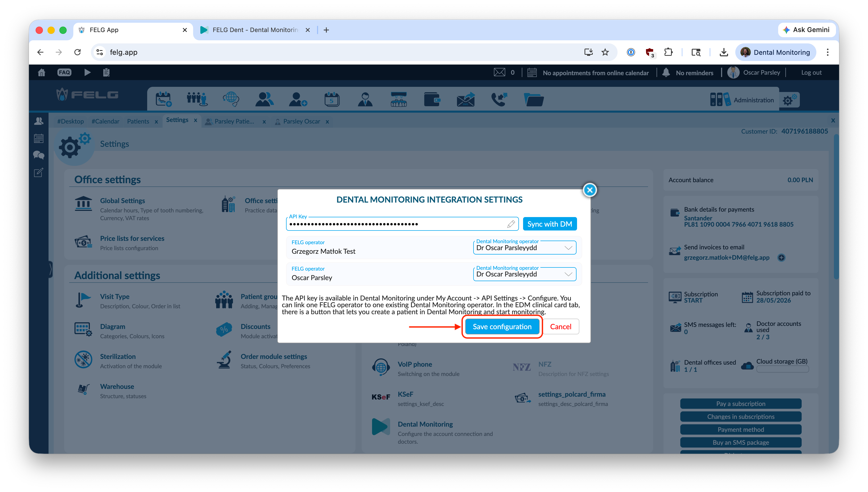Open the sidebar chat bubbles icon
Viewport: 868px width, 492px height.
[39, 156]
